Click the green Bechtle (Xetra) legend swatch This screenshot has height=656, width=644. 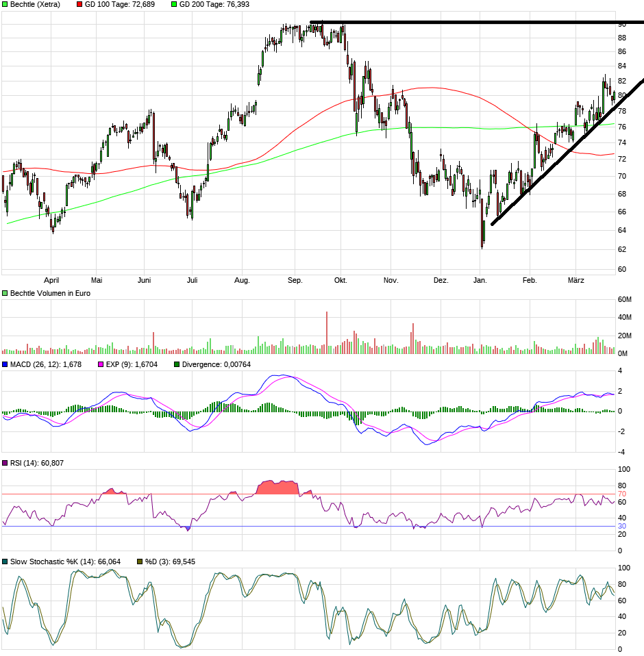coord(5,5)
